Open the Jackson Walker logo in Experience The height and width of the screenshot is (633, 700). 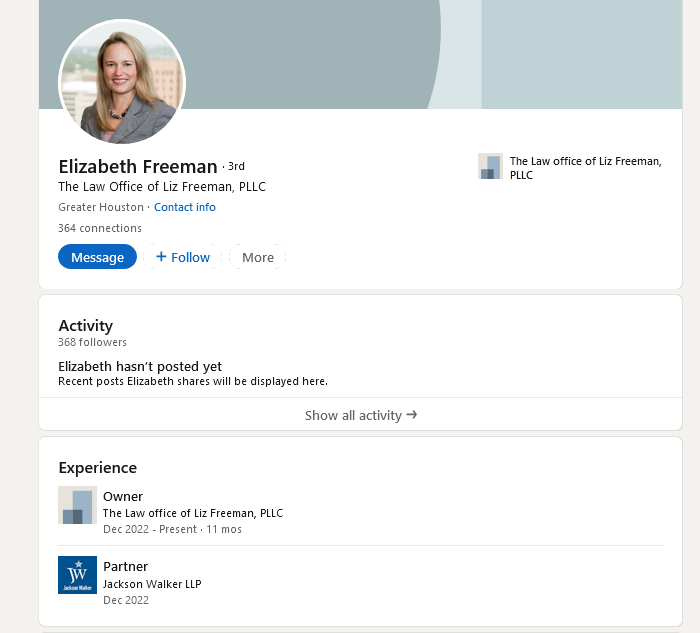pyautogui.click(x=77, y=575)
